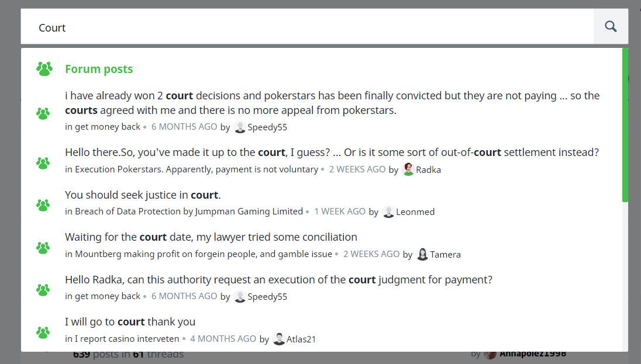Open thread 'Execution Pokerstars. Apparently, payment is not voluntary'
Viewport: 641px width, 364px height.
[x=196, y=170]
